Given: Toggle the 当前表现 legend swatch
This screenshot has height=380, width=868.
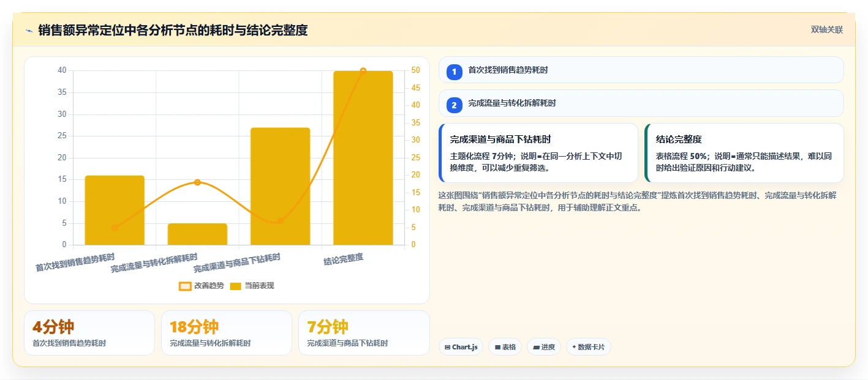Looking at the screenshot, I should pyautogui.click(x=235, y=286).
